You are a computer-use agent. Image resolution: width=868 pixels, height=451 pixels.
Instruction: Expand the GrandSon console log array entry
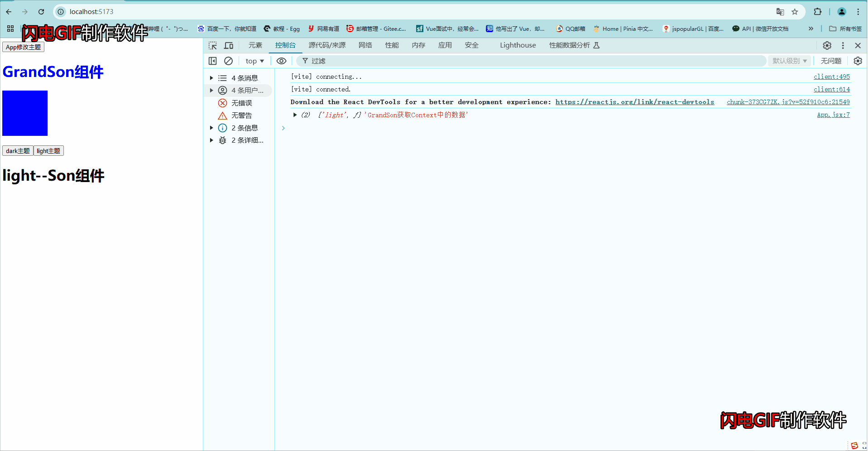point(295,115)
